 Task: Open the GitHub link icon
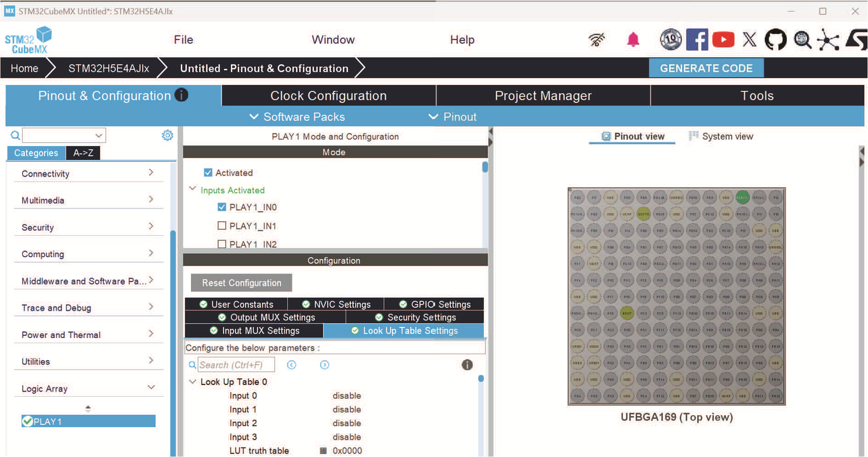[776, 40]
